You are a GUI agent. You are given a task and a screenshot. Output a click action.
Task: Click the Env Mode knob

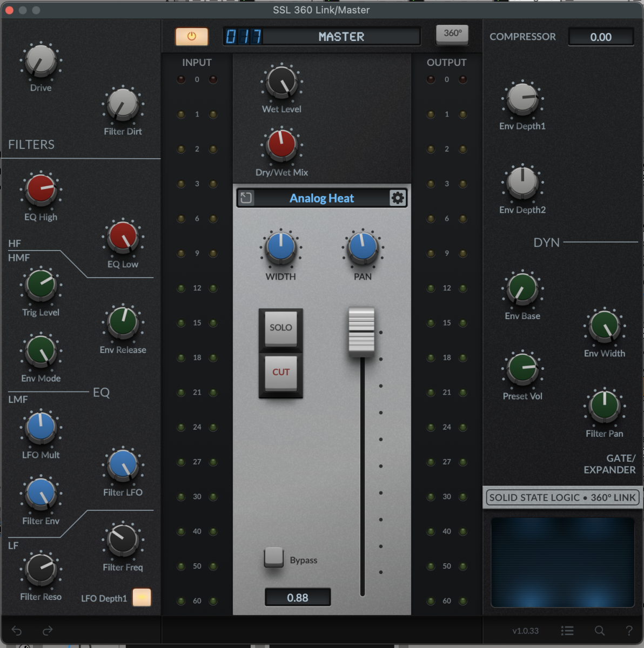click(41, 352)
